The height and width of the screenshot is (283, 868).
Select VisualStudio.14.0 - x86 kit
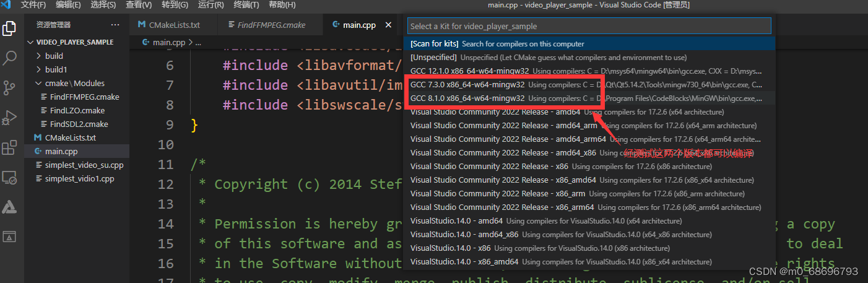point(589,248)
